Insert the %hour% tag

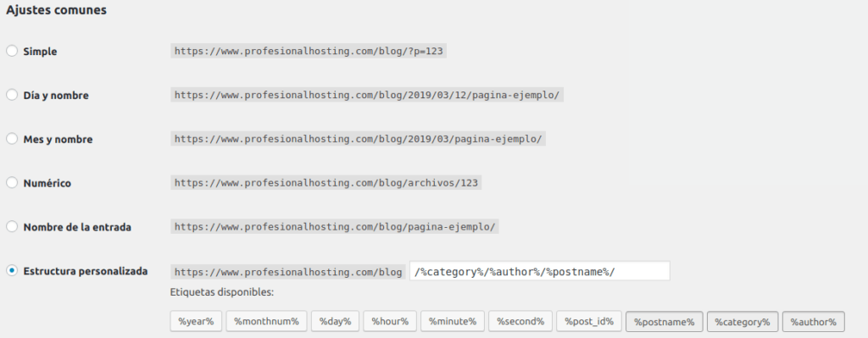[390, 321]
